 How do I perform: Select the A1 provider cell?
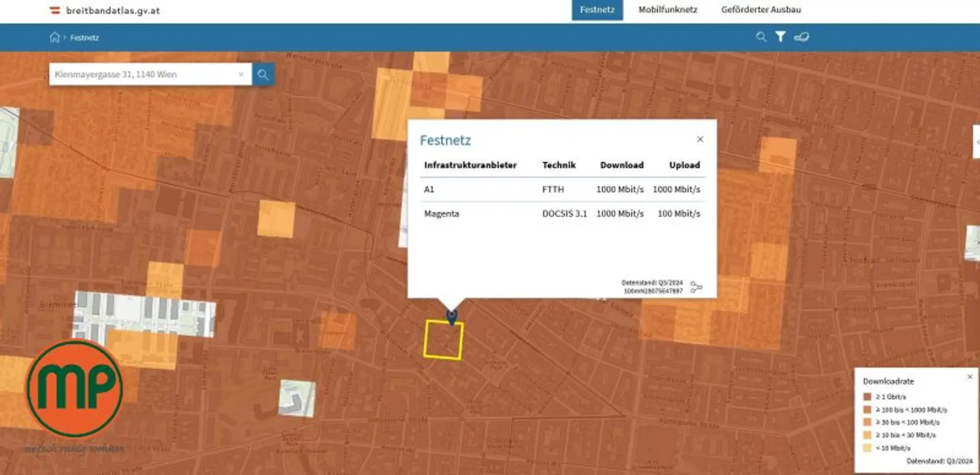tap(429, 189)
